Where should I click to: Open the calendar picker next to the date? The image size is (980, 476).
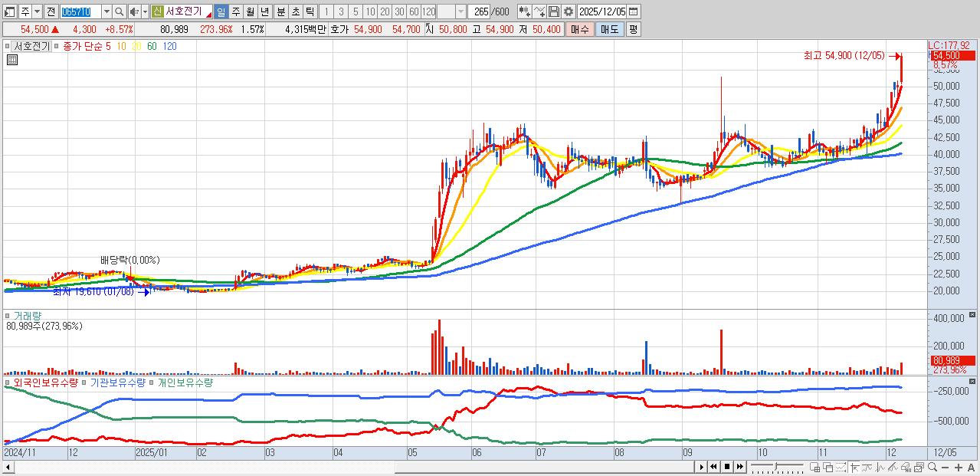pyautogui.click(x=634, y=11)
